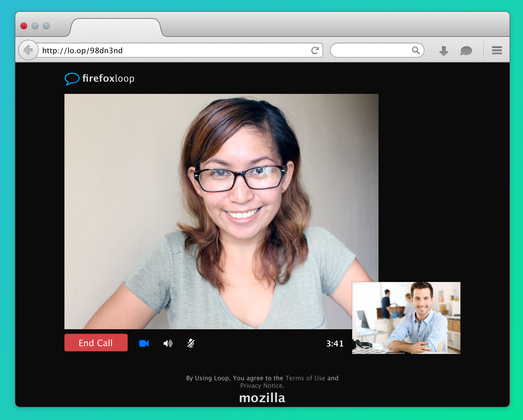Open the Loop chat bubble toolbar icon

click(x=466, y=51)
